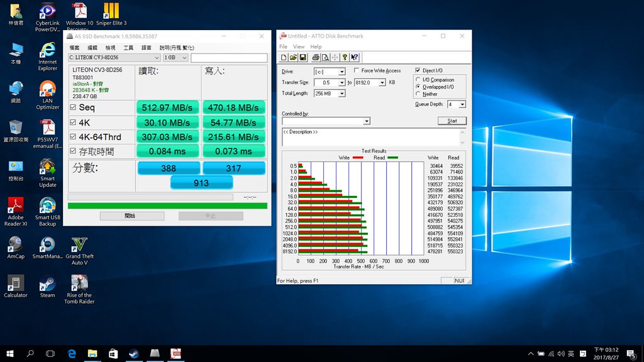The width and height of the screenshot is (644, 362).
Task: Click the Print Preview icon in ATTO toolbar
Action: [325, 57]
